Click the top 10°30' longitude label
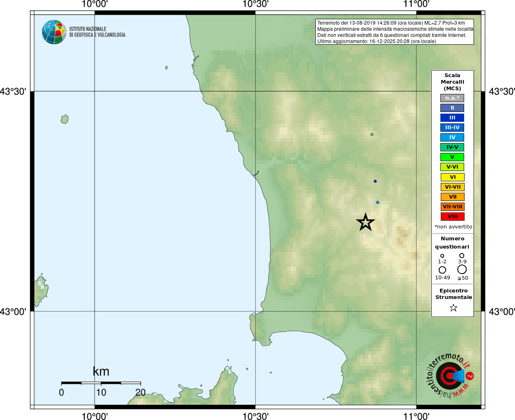Screen dimensions: 515x420 tap(255, 4)
